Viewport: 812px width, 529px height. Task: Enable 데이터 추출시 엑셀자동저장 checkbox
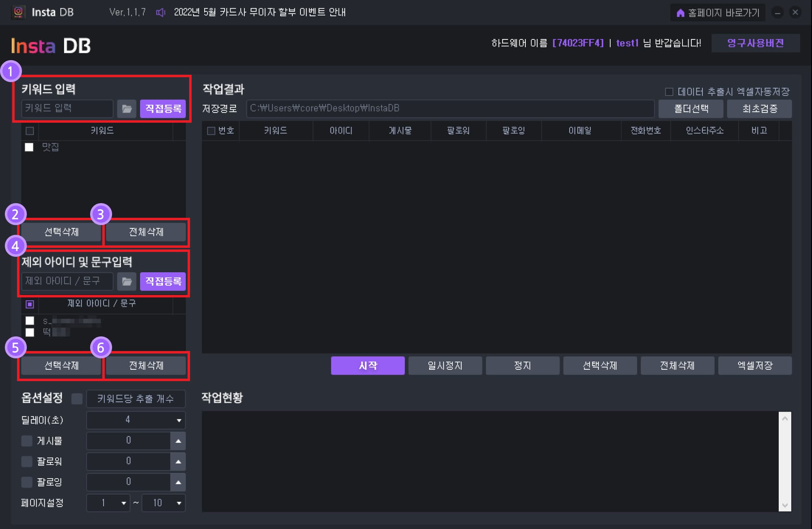point(669,92)
